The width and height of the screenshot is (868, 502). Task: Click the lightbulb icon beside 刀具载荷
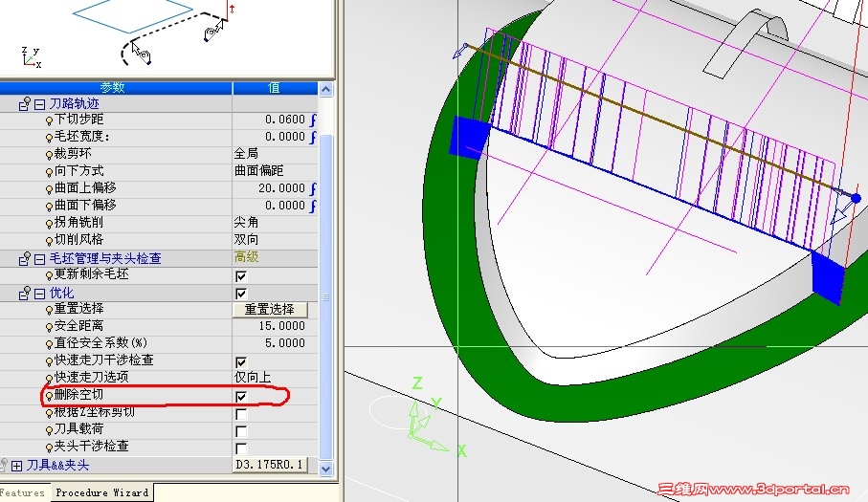49,430
